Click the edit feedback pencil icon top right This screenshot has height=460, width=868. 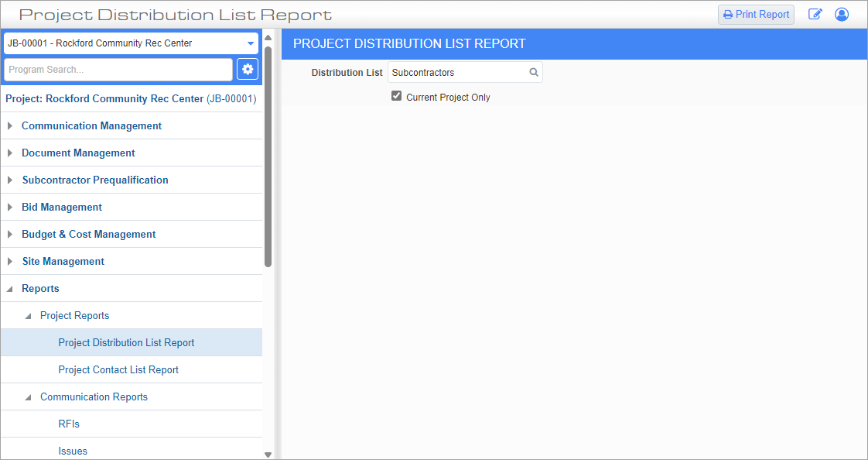815,14
